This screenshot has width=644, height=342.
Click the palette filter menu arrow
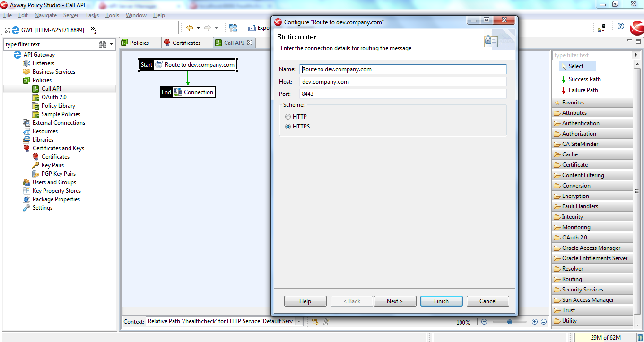636,55
